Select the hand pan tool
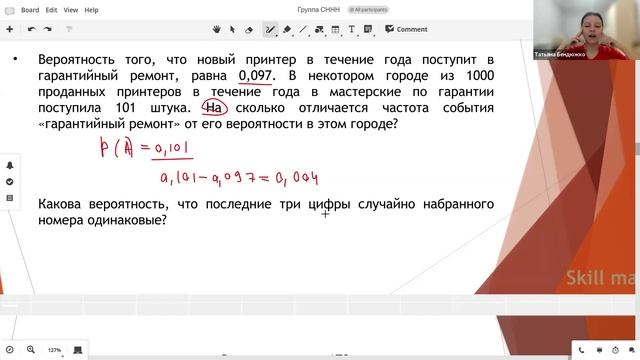640x360 pixels. (x=217, y=29)
